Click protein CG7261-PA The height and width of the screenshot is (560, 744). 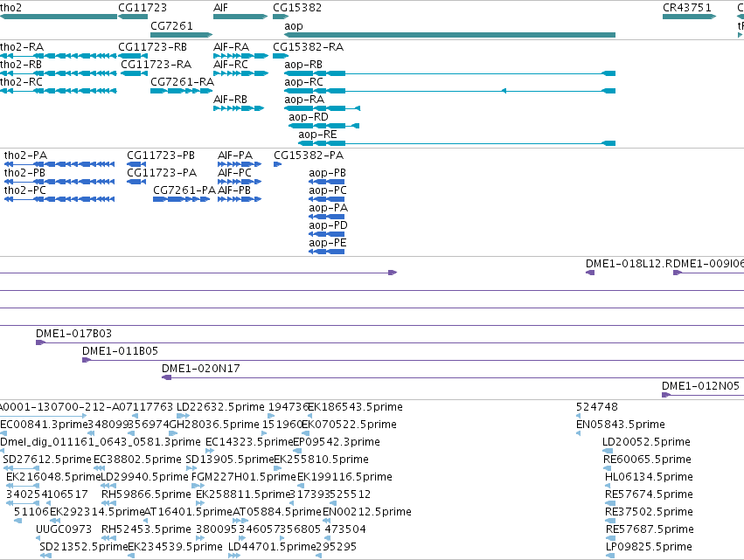(181, 200)
